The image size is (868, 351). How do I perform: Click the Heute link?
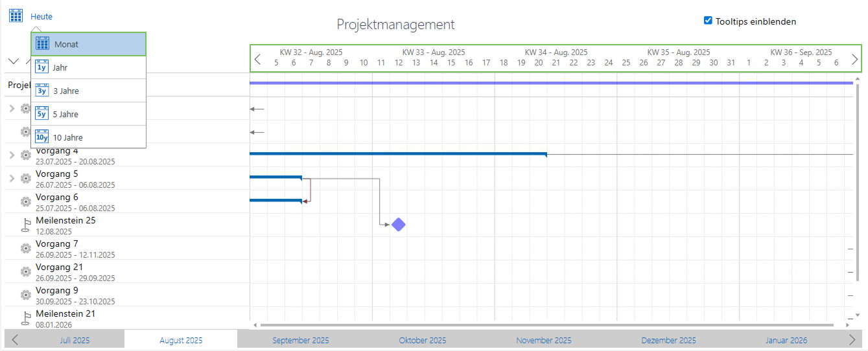(x=41, y=16)
